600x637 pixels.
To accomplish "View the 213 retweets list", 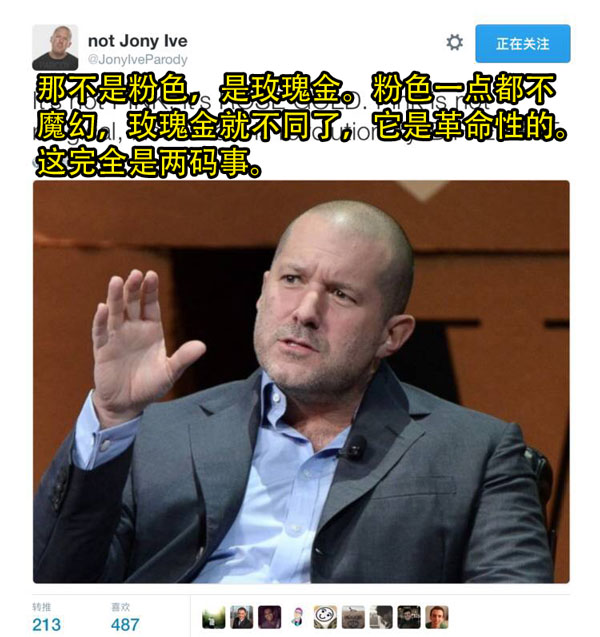I will 46,624.
